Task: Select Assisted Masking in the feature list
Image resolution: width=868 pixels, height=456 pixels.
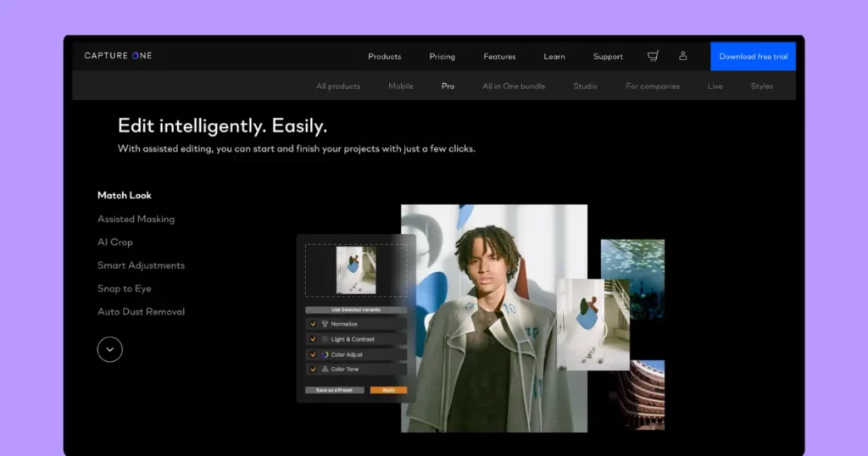Action: coord(136,219)
